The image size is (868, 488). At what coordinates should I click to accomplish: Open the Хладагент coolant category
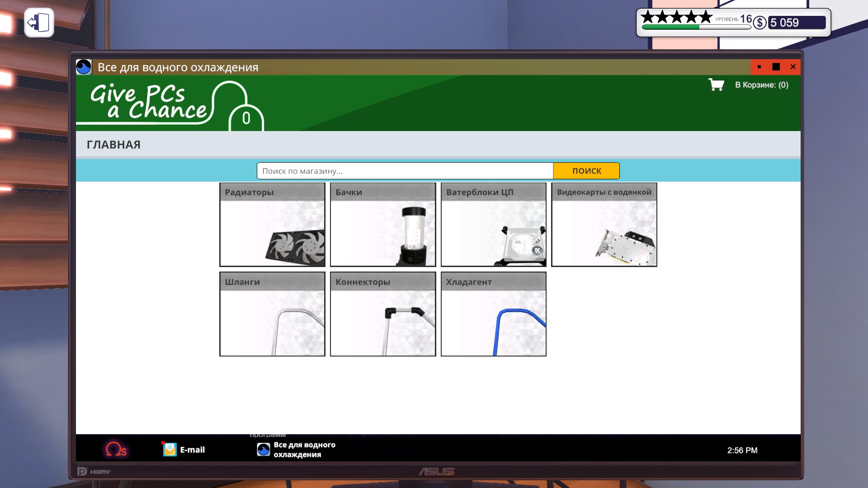click(493, 314)
